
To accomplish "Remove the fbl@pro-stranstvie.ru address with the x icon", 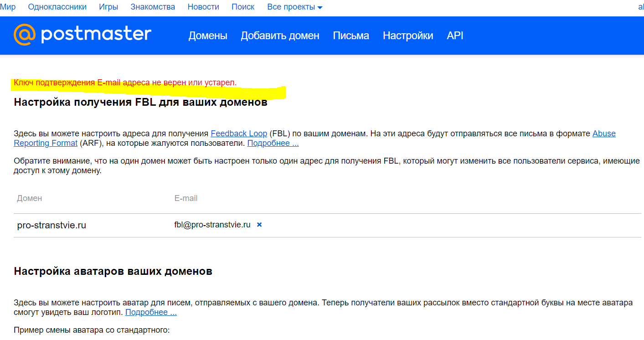I will point(259,225).
